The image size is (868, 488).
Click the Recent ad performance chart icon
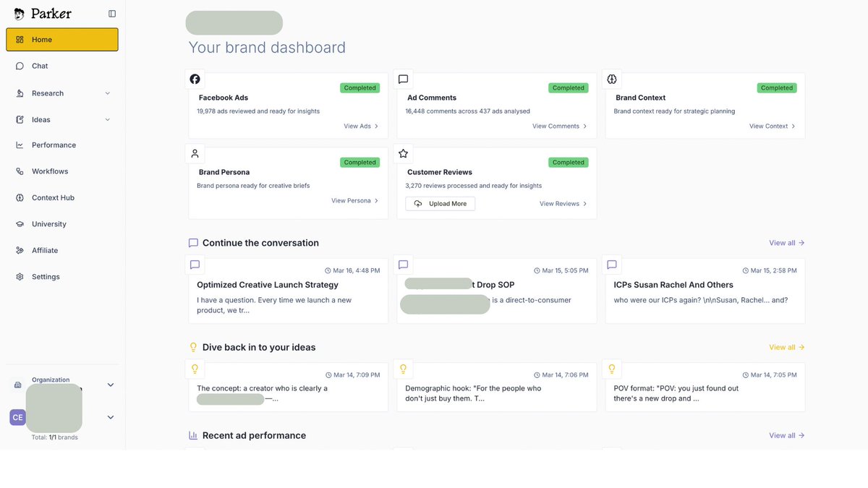pyautogui.click(x=193, y=436)
